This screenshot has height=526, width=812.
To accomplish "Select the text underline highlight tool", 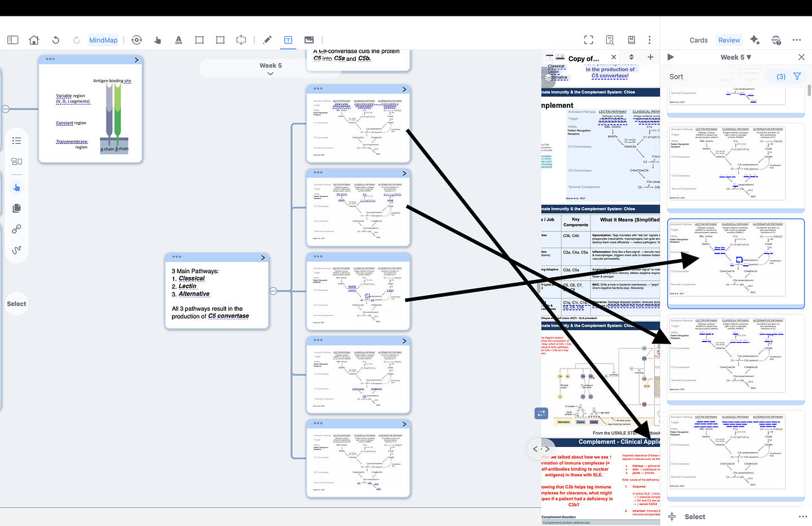I will (x=178, y=40).
